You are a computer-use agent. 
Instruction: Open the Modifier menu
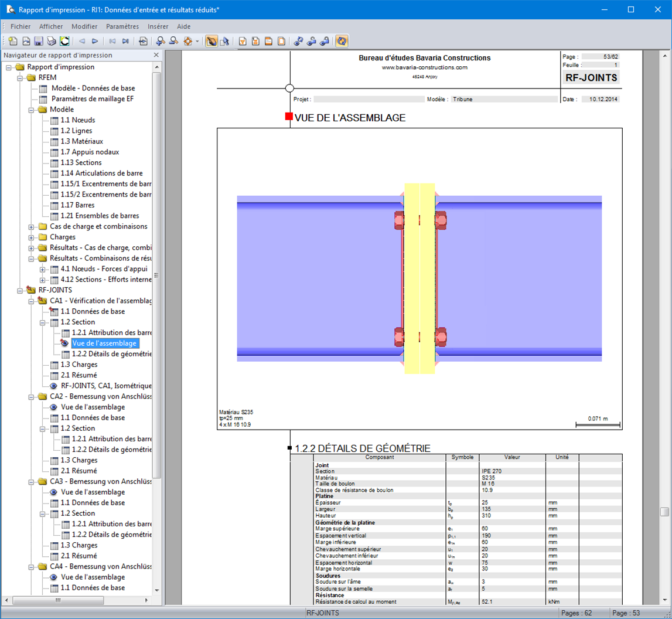84,26
